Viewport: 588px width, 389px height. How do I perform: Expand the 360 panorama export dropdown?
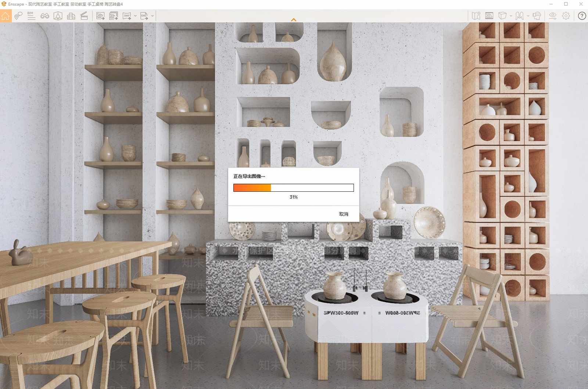[135, 16]
